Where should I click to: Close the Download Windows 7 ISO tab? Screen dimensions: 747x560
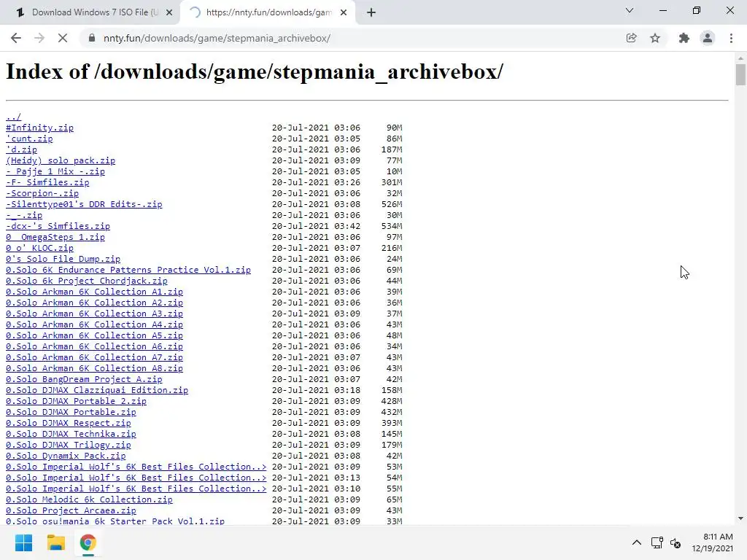[x=169, y=12]
